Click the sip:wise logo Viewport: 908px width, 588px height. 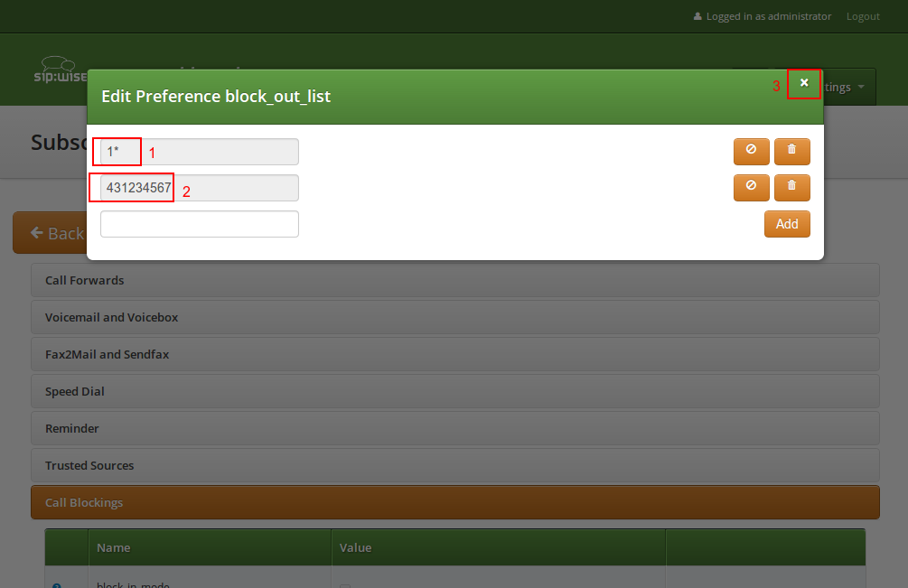60,70
